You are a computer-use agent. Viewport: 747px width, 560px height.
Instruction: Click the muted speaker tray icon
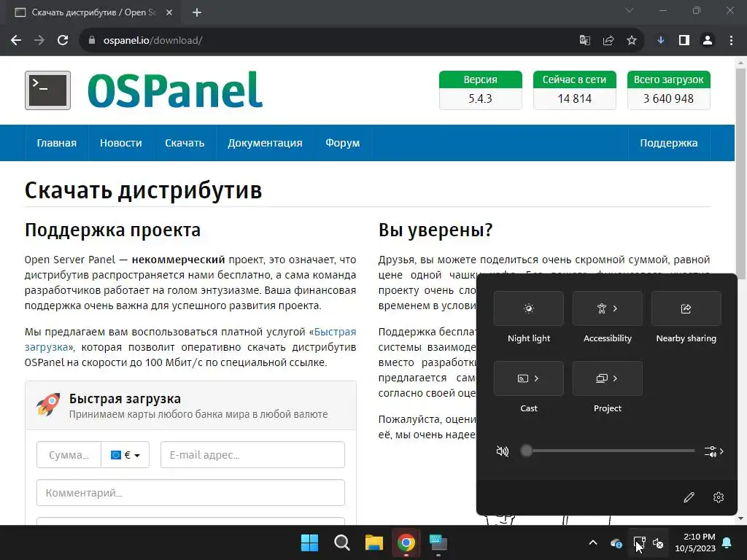point(659,542)
